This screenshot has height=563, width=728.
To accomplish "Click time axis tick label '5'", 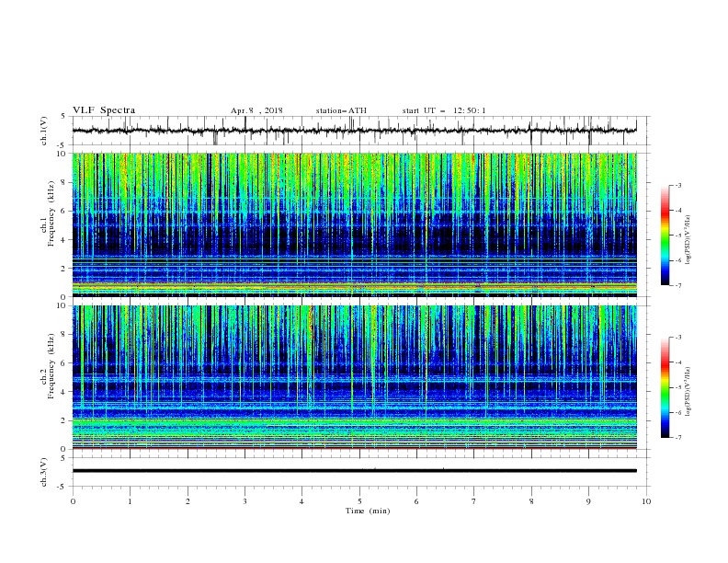I will pos(359,501).
